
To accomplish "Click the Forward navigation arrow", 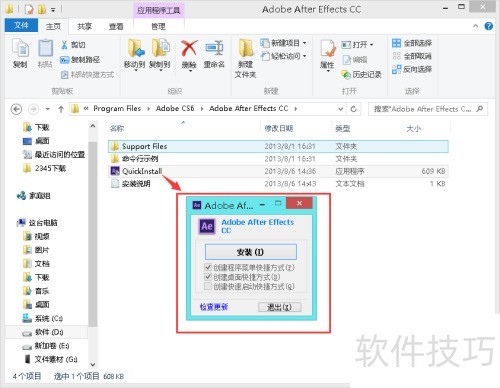I will click(33, 109).
